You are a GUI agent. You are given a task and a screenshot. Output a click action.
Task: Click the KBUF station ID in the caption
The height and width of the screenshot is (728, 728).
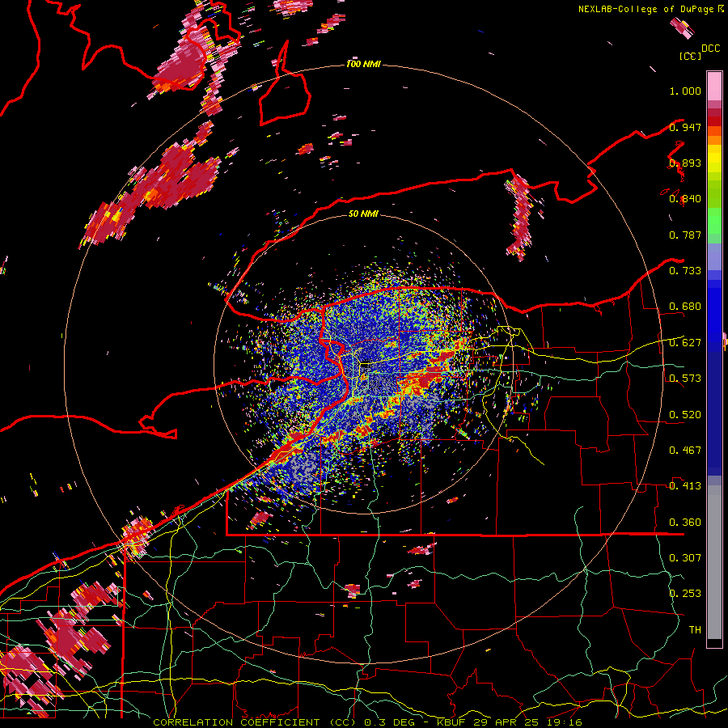coord(453,722)
